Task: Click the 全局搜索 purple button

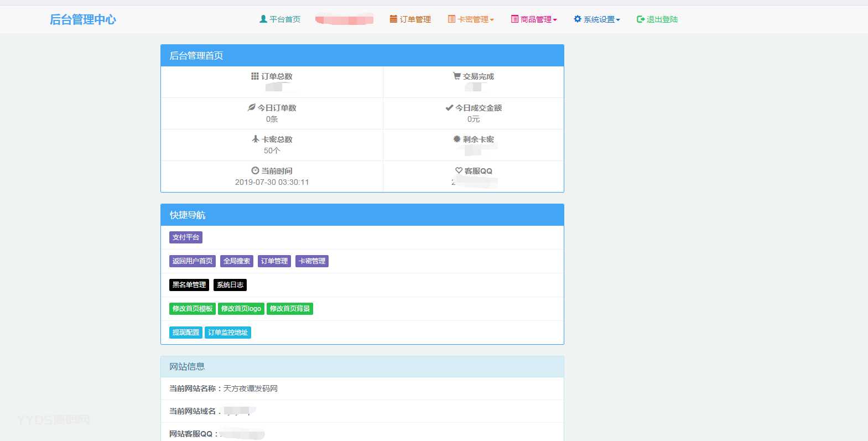Action: [236, 261]
